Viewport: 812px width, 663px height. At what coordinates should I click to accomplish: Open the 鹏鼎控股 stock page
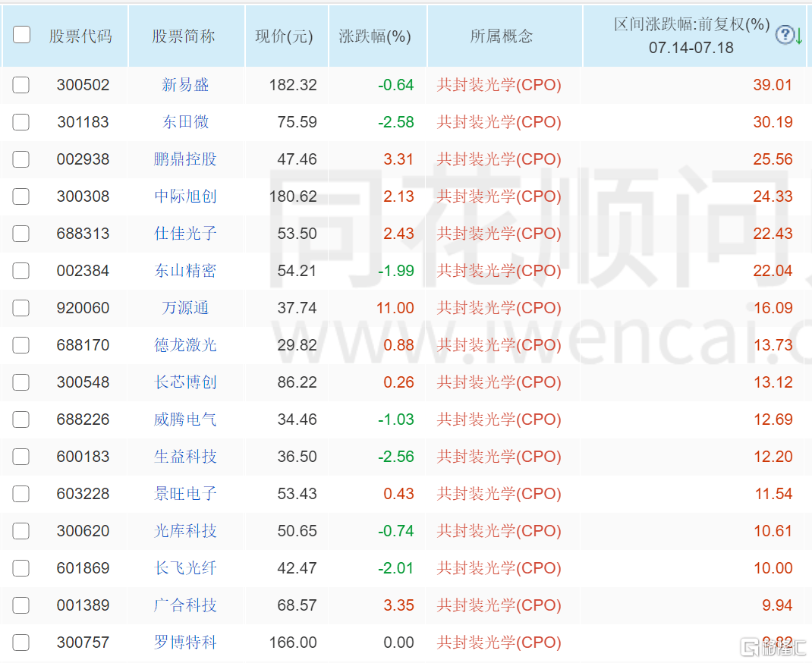point(186,159)
